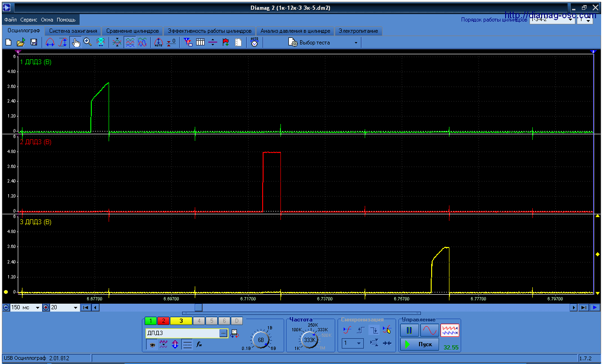The width and height of the screenshot is (603, 364).
Task: Click the blue overlapping waves icon
Action: 142,43
